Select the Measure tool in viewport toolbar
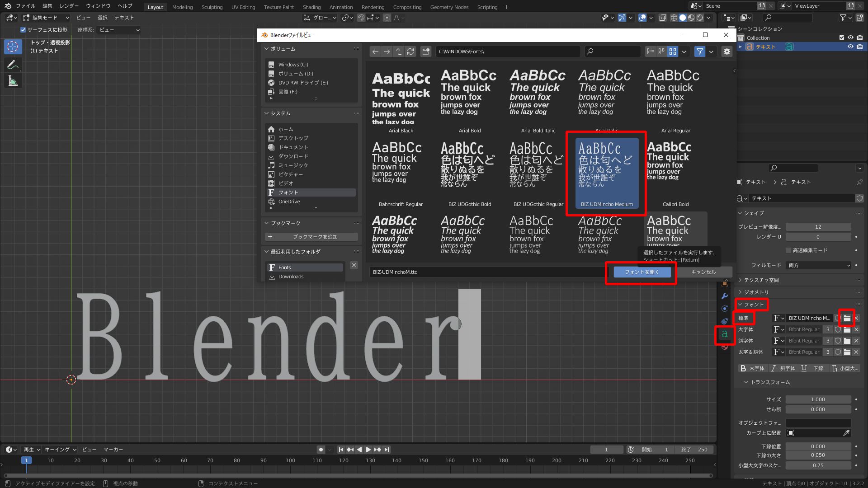Screen dimensions: 868x488 pyautogui.click(x=13, y=80)
